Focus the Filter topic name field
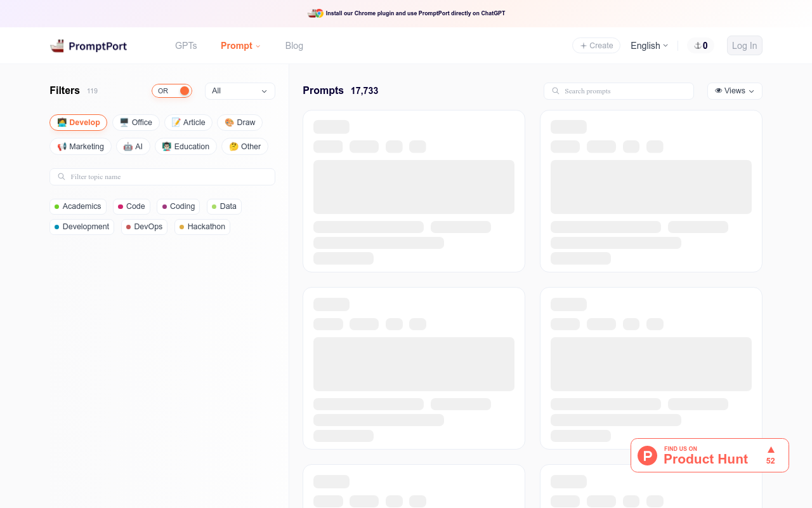Screen dimensions: 812x508 point(162,177)
